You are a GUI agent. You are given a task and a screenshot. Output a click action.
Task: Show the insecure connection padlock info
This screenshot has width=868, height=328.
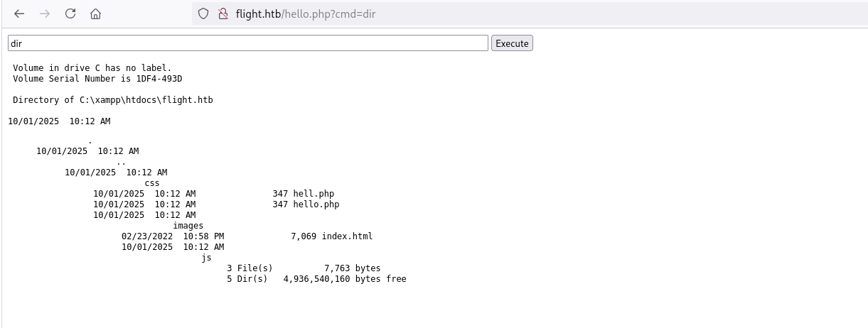point(223,13)
